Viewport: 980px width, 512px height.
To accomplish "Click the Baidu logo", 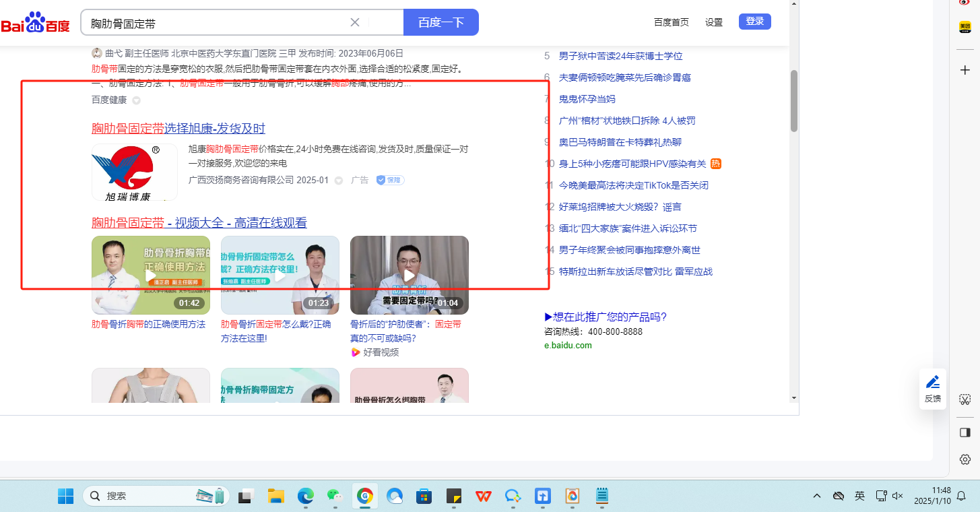I will click(35, 24).
